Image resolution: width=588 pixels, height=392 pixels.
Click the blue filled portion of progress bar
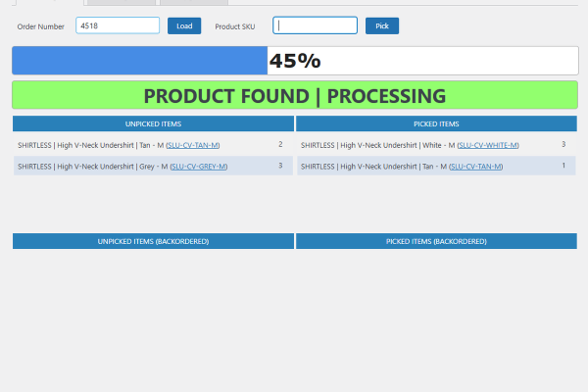pos(139,61)
